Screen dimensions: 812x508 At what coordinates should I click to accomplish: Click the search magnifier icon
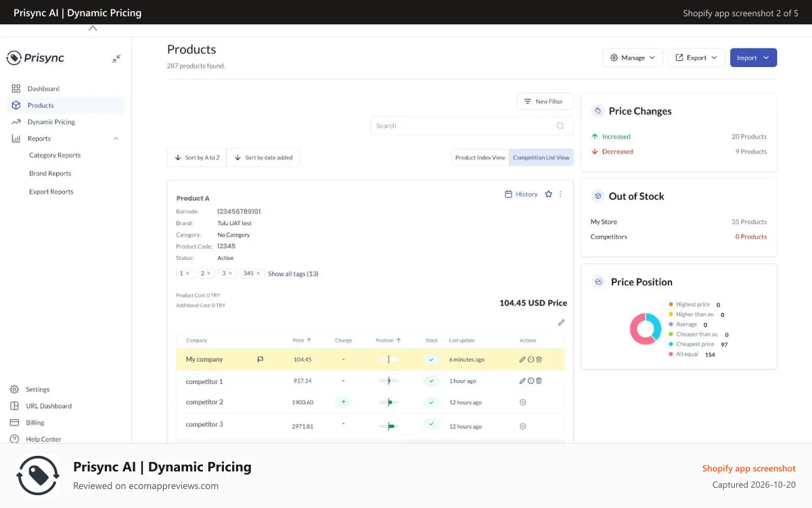[560, 126]
